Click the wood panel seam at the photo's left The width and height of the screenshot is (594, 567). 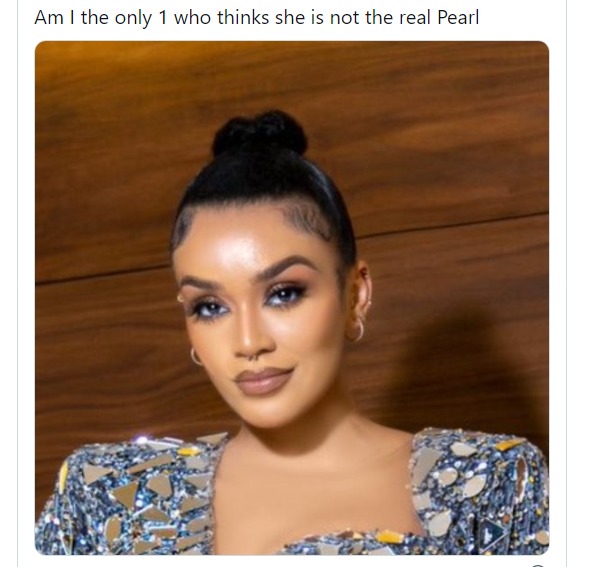(x=102, y=275)
